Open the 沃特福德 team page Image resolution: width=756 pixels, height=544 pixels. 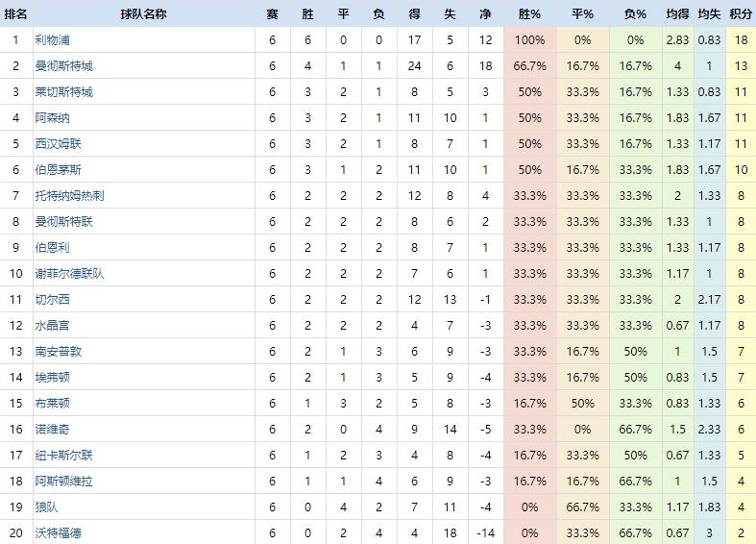(58, 532)
